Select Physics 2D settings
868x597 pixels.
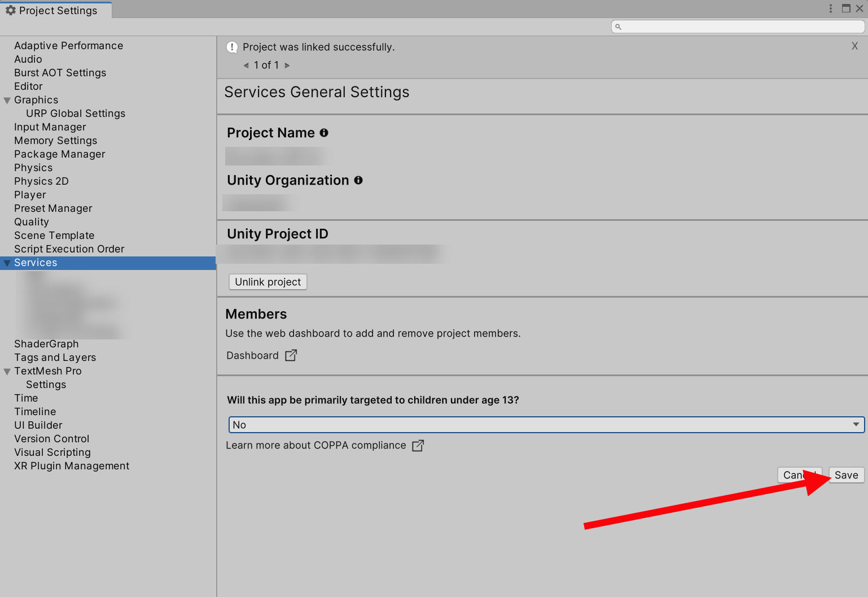(41, 181)
